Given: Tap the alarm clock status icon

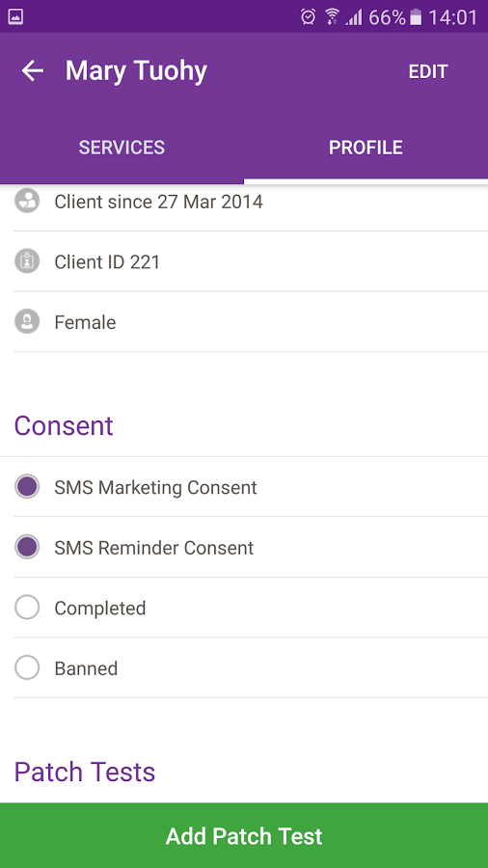Looking at the screenshot, I should click(x=309, y=17).
